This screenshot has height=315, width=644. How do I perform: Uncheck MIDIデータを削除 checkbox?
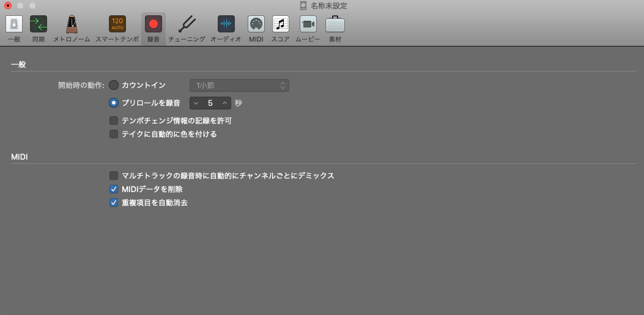tap(114, 190)
